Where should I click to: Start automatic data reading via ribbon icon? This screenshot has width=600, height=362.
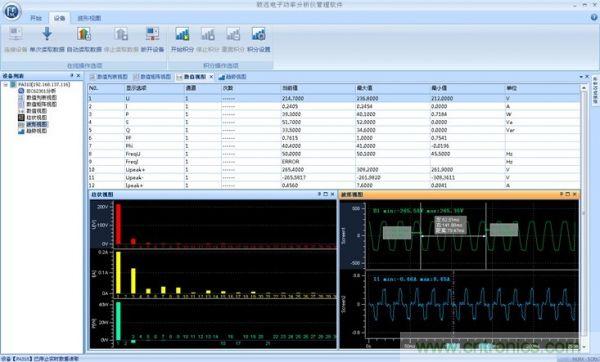(x=84, y=34)
